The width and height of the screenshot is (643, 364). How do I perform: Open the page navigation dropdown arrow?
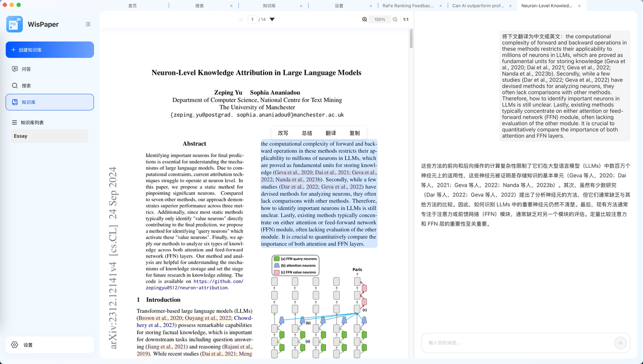(271, 19)
